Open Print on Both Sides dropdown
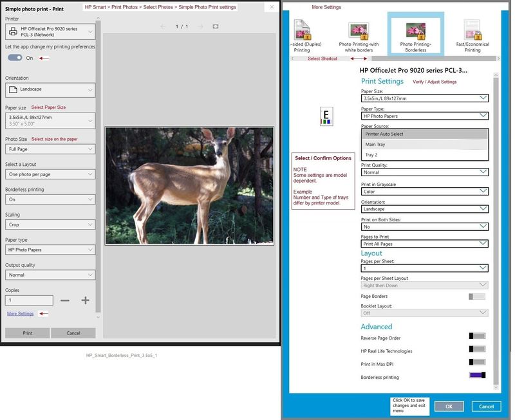Screen dimensions: 515x420 [x=425, y=227]
